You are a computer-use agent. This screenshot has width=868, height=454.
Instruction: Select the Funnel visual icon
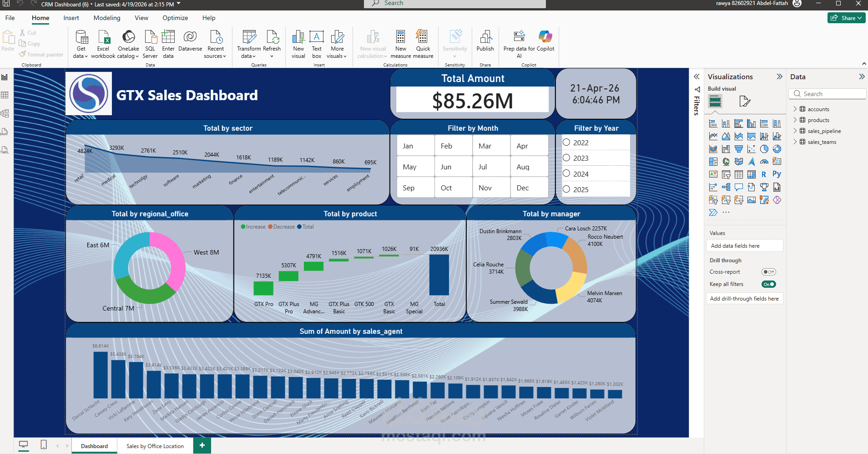coord(739,149)
